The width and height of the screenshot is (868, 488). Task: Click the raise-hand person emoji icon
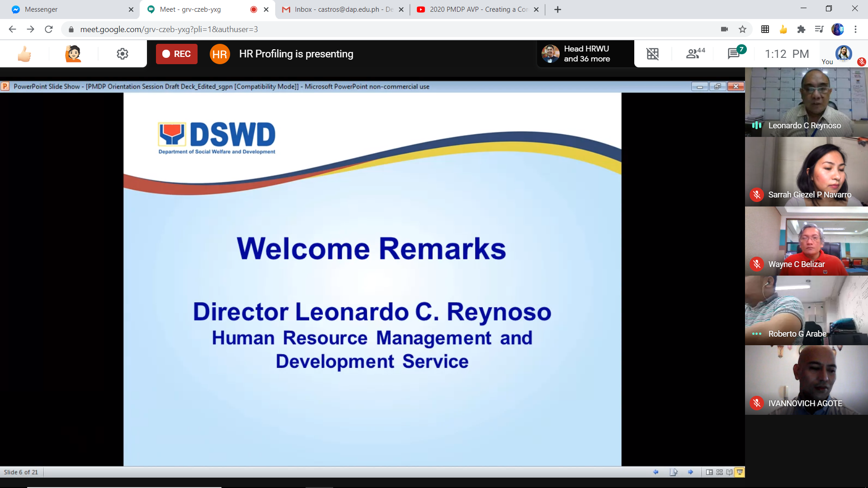click(x=73, y=54)
